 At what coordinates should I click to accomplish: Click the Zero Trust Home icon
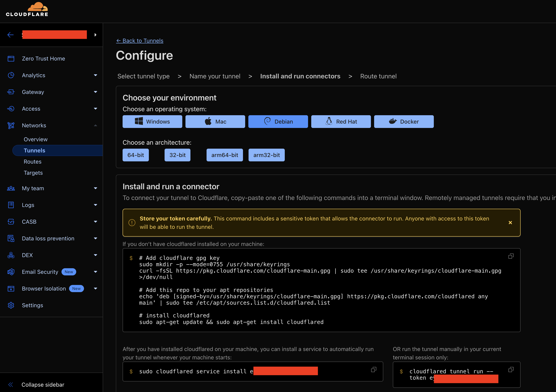[11, 59]
